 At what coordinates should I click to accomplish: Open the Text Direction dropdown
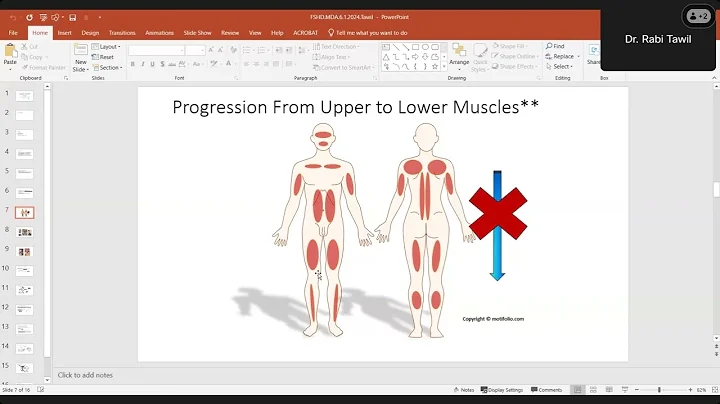337,46
